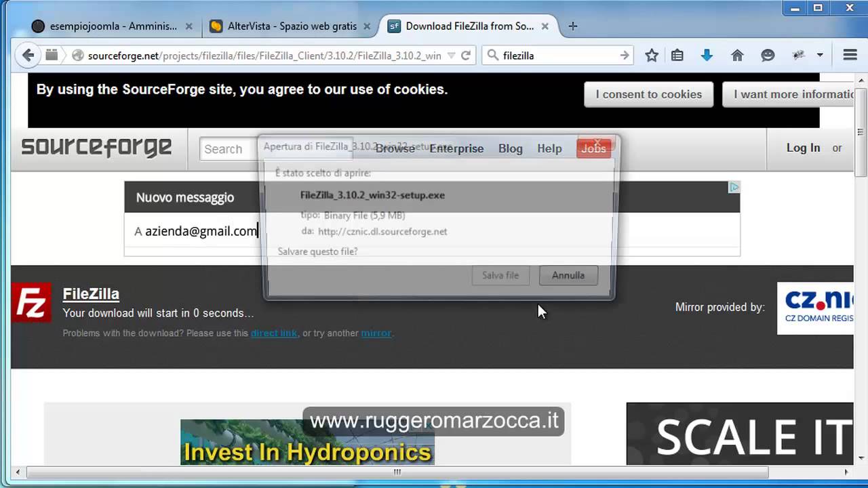Open the 'SCALE IT' ad banner
This screenshot has height=488, width=868.
[740, 434]
